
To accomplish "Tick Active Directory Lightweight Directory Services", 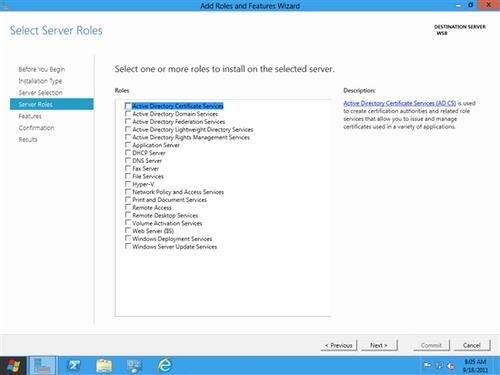I will [128, 129].
